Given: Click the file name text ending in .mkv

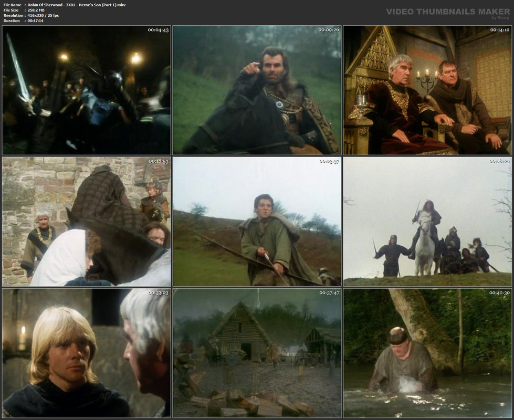Looking at the screenshot, I should coord(76,5).
